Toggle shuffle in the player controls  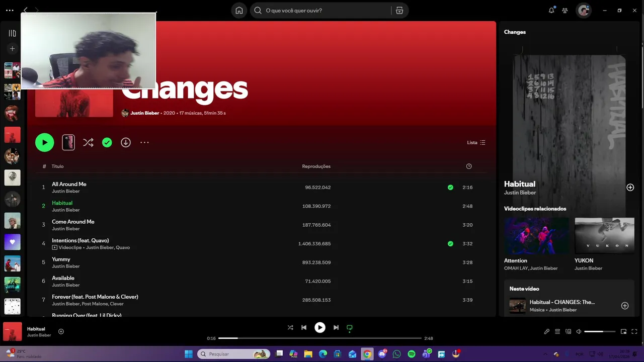click(290, 327)
